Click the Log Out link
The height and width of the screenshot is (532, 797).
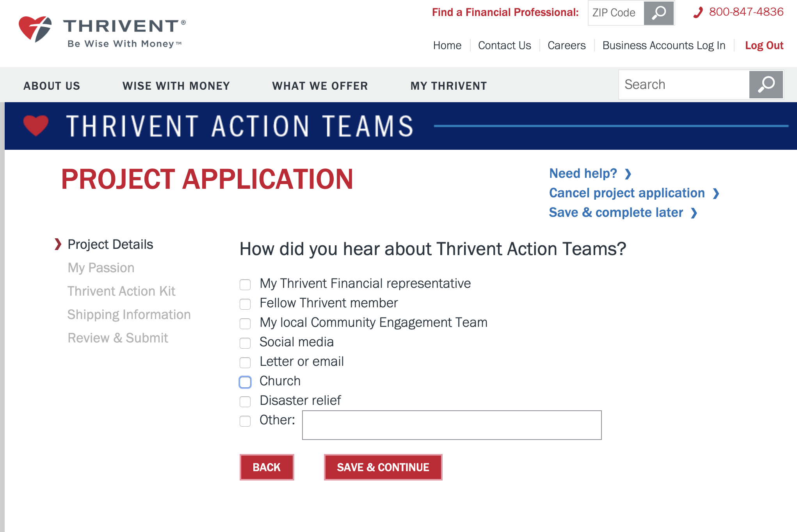764,45
